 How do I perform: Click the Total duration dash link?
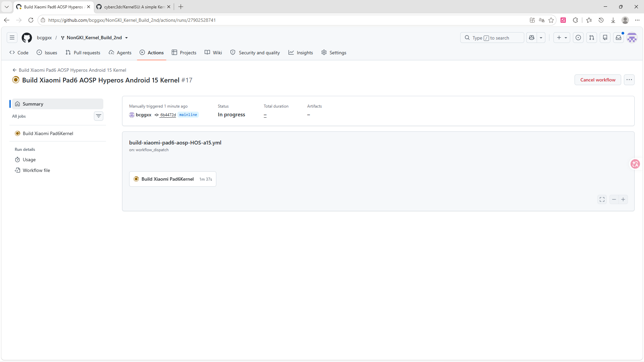point(265,115)
